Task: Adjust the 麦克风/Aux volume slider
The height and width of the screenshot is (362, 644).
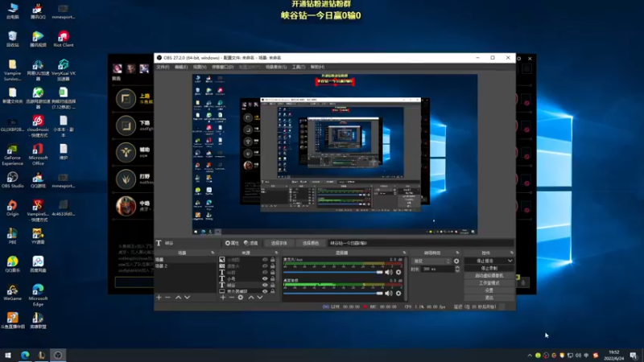Action: click(333, 272)
